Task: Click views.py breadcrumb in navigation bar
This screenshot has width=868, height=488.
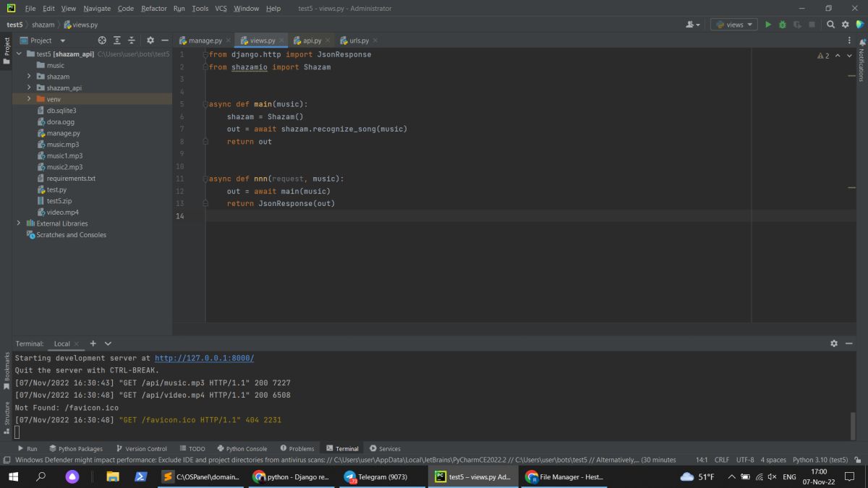Action: 81,25
